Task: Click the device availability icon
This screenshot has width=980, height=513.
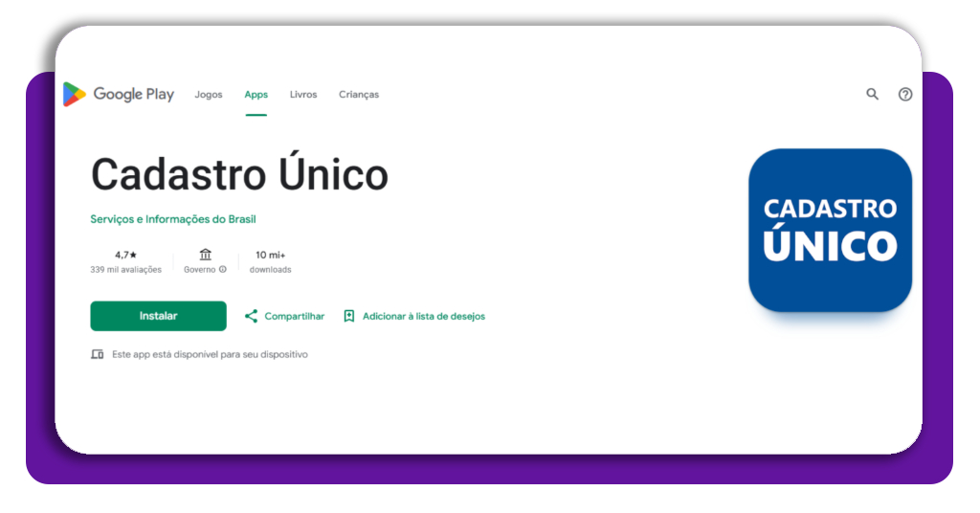Action: tap(98, 354)
